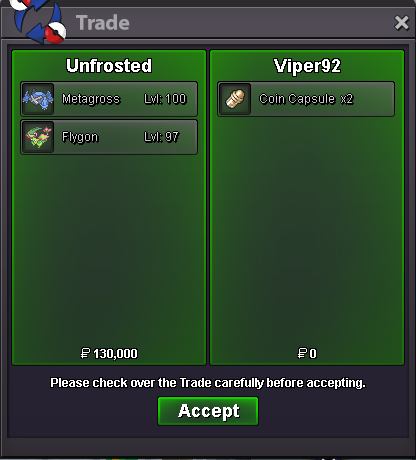Click the check Trade carefully warning message
This screenshot has width=416, height=460.
pyautogui.click(x=208, y=383)
